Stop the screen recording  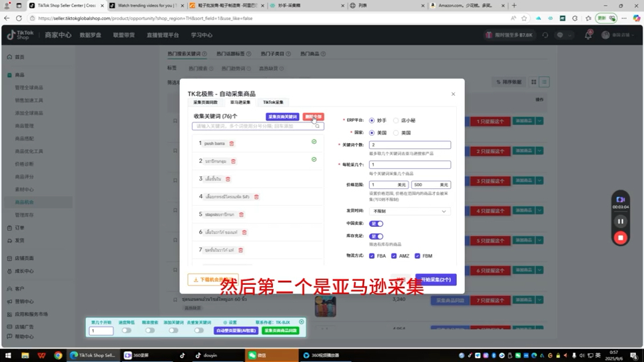621,238
